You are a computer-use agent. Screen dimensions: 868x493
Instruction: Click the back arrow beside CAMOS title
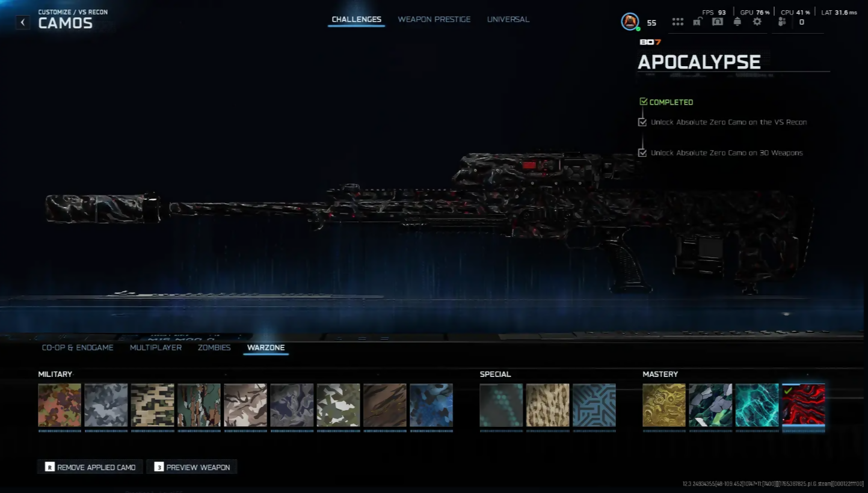[23, 22]
